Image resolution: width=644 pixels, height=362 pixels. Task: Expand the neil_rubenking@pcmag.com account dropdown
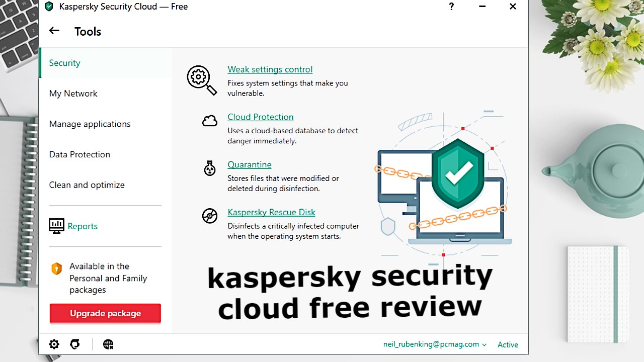[435, 344]
